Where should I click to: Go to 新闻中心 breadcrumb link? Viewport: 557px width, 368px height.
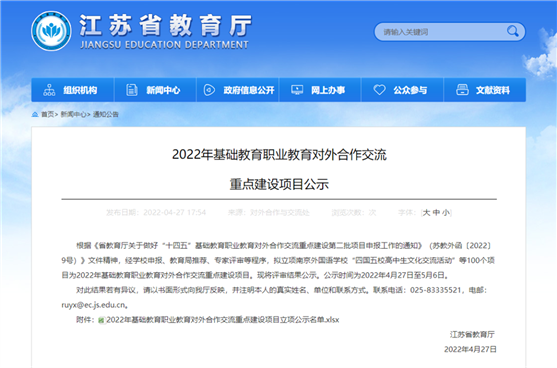(x=74, y=114)
